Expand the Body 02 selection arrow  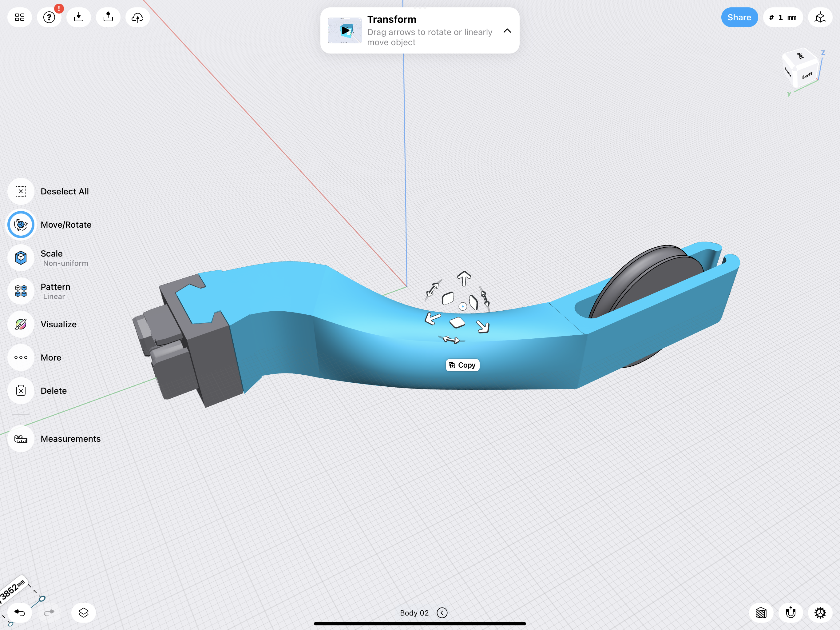click(442, 612)
